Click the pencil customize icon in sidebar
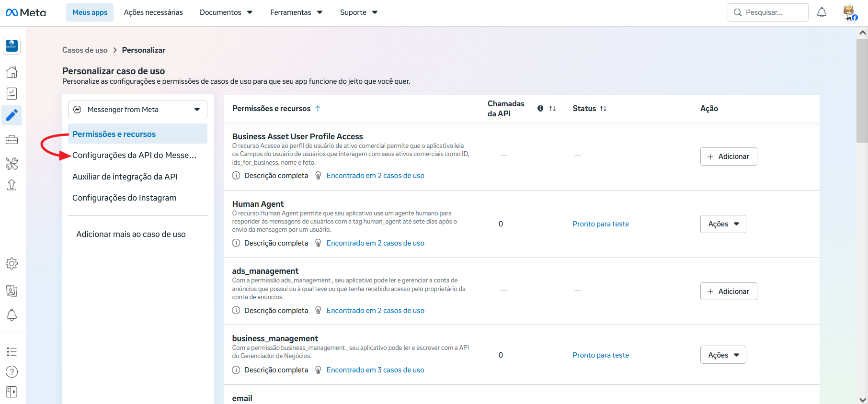This screenshot has width=868, height=404. click(x=12, y=115)
